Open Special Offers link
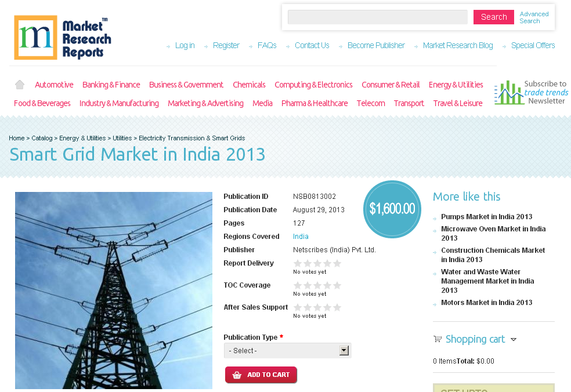 pyautogui.click(x=533, y=45)
